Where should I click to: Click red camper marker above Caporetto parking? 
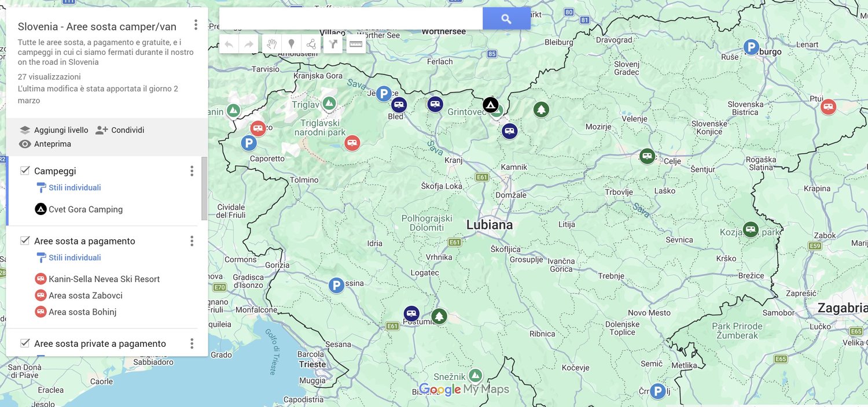(258, 128)
